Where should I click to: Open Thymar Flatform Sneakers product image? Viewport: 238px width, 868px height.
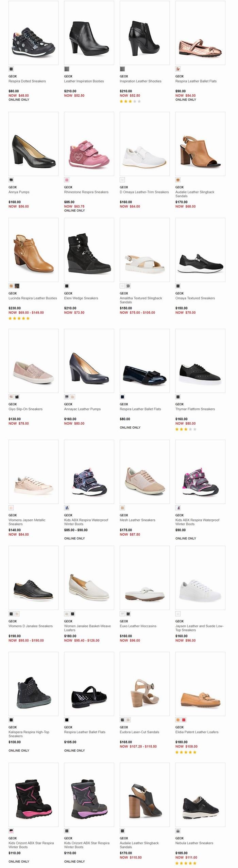click(200, 361)
